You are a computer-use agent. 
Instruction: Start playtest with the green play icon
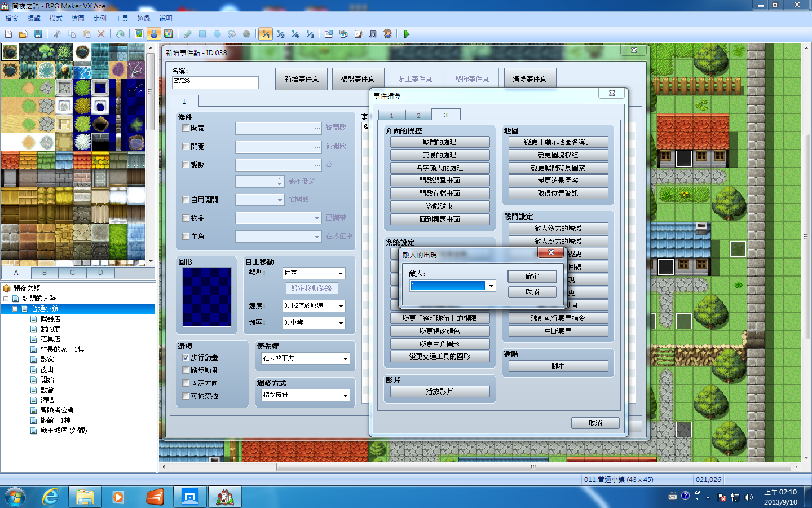[x=407, y=34]
